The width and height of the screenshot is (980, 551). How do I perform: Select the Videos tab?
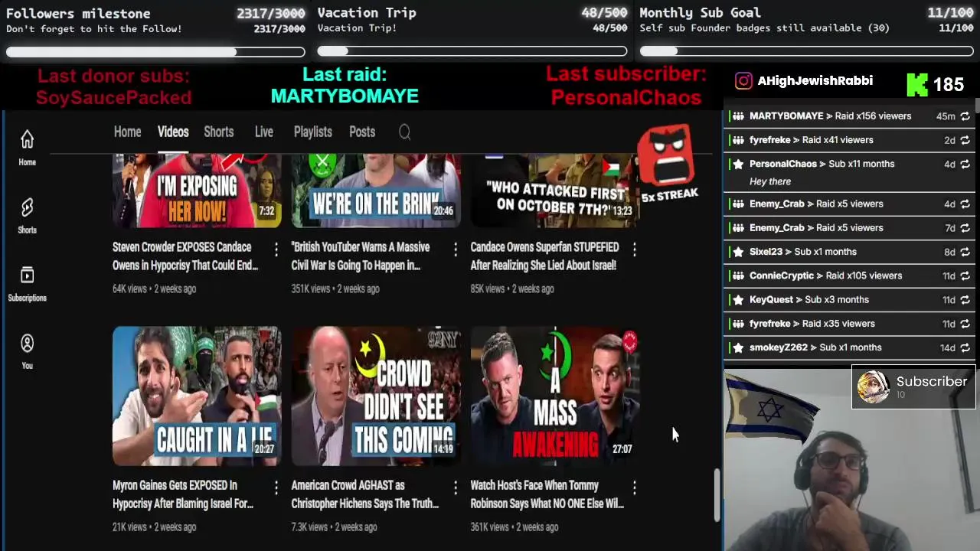[x=173, y=132]
